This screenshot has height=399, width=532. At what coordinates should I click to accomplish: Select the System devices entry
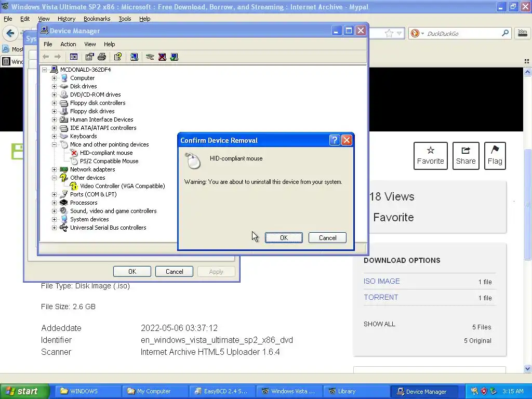pos(89,219)
